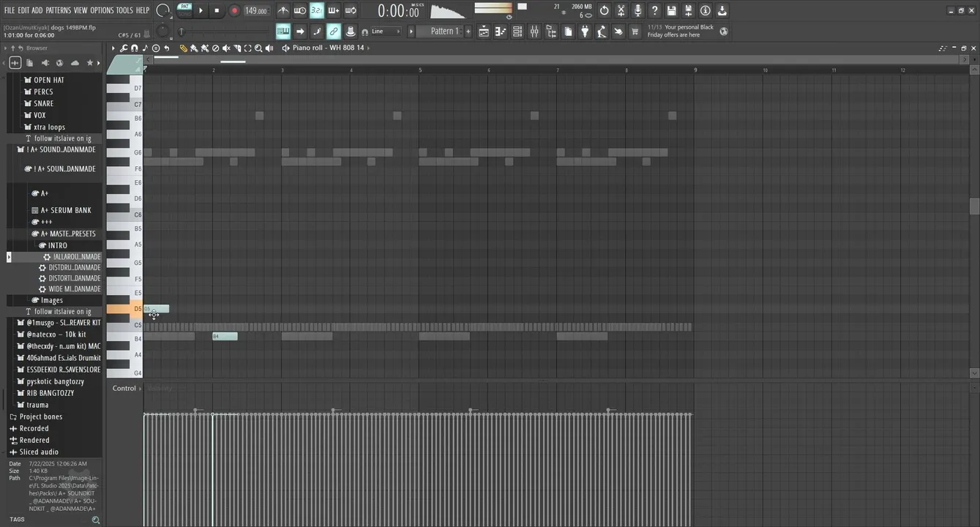This screenshot has width=980, height=527.
Task: Expand the Sliced audio folder
Action: pos(39,452)
